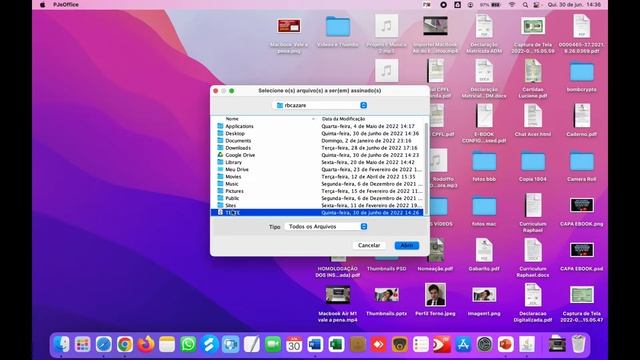
Task: Open Calendar showing 30 in the Dock
Action: click(x=294, y=344)
